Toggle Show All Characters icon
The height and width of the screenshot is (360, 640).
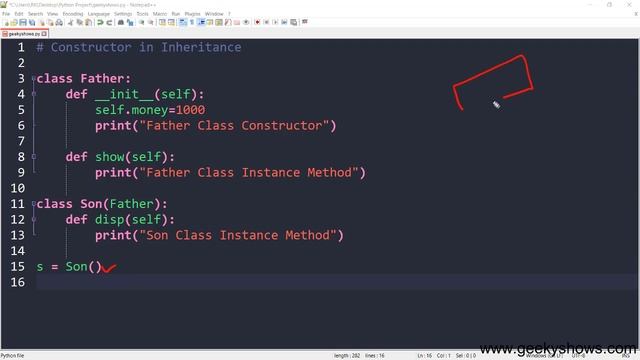point(192,22)
